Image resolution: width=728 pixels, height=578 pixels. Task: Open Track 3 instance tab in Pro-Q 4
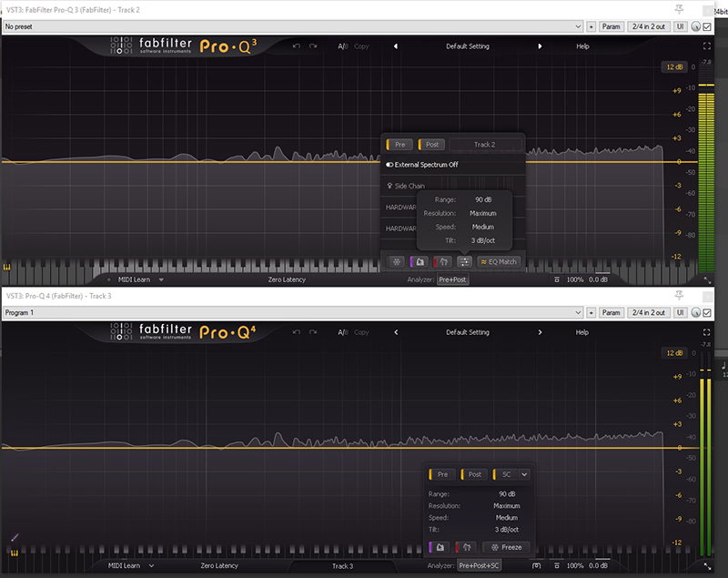[343, 566]
